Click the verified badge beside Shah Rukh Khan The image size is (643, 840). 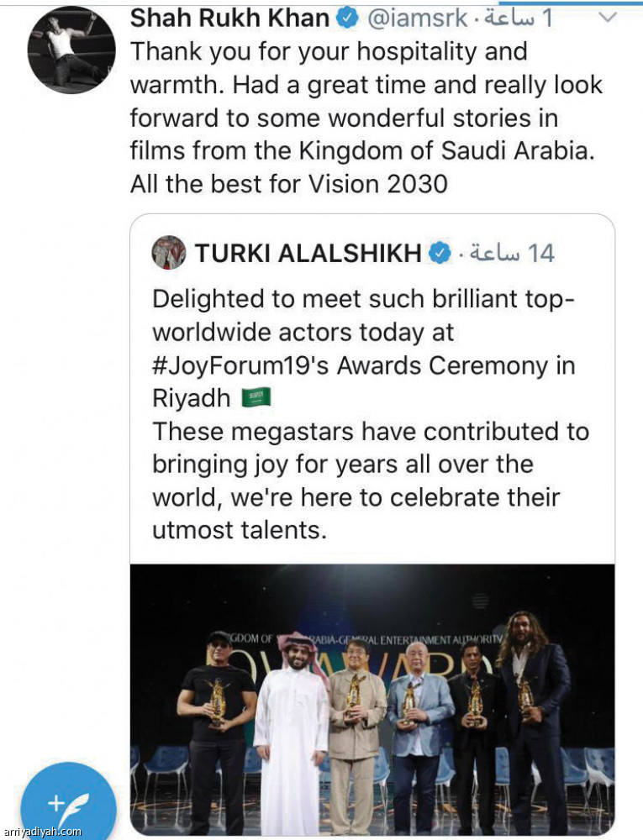click(347, 18)
